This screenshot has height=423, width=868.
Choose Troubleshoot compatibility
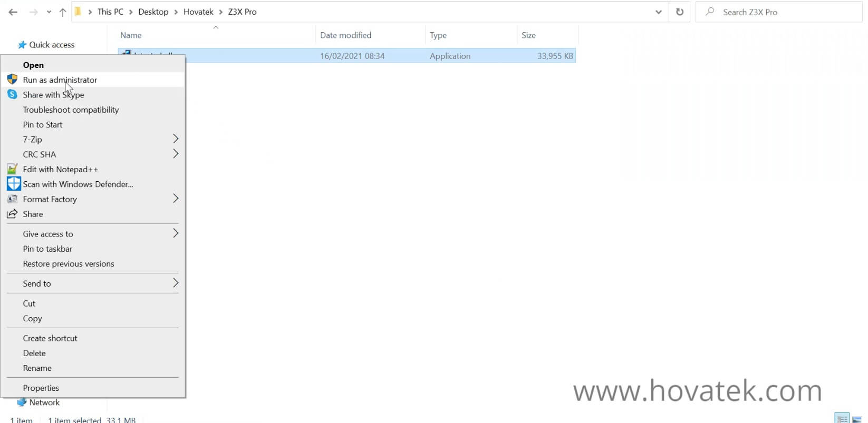coord(71,110)
